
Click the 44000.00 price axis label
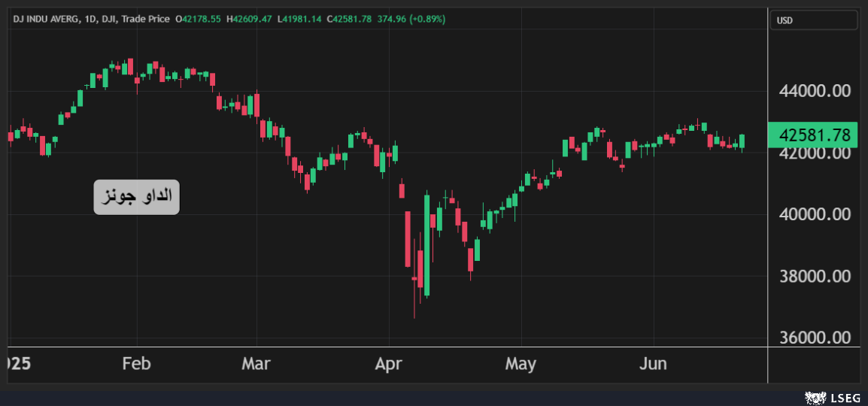pyautogui.click(x=815, y=91)
